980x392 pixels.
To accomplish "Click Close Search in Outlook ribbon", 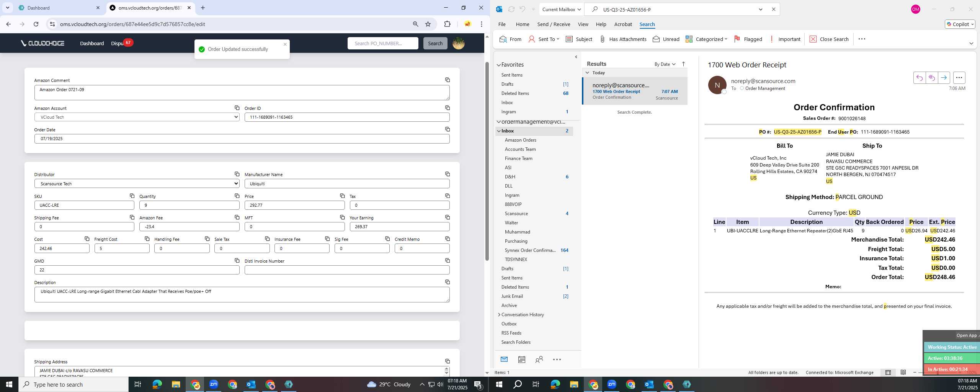I will pyautogui.click(x=829, y=39).
